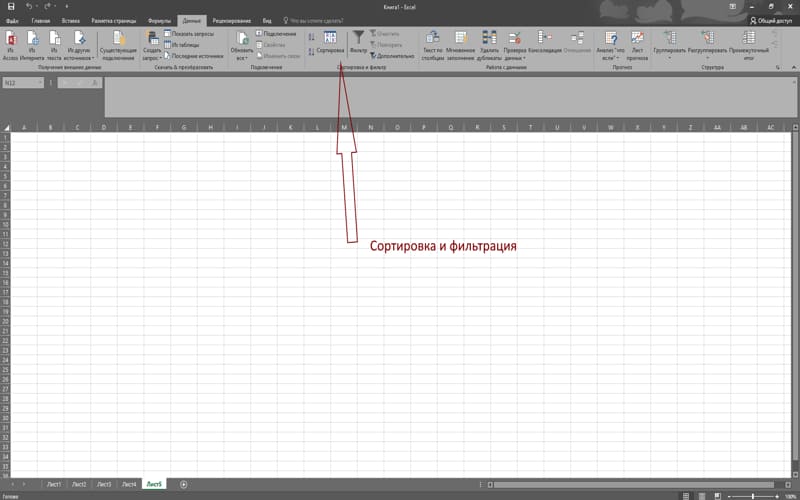Redo the action in Quick Access toolbar
The image size is (800, 500).
47,7
